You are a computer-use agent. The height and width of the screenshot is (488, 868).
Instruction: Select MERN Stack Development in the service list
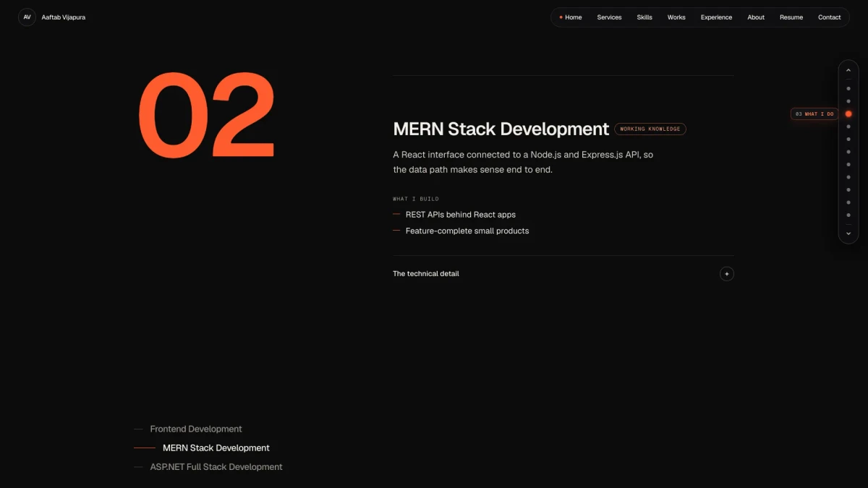[216, 448]
